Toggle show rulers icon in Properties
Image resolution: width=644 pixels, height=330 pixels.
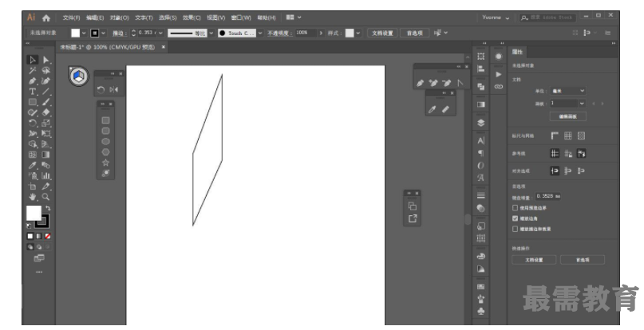pos(555,136)
